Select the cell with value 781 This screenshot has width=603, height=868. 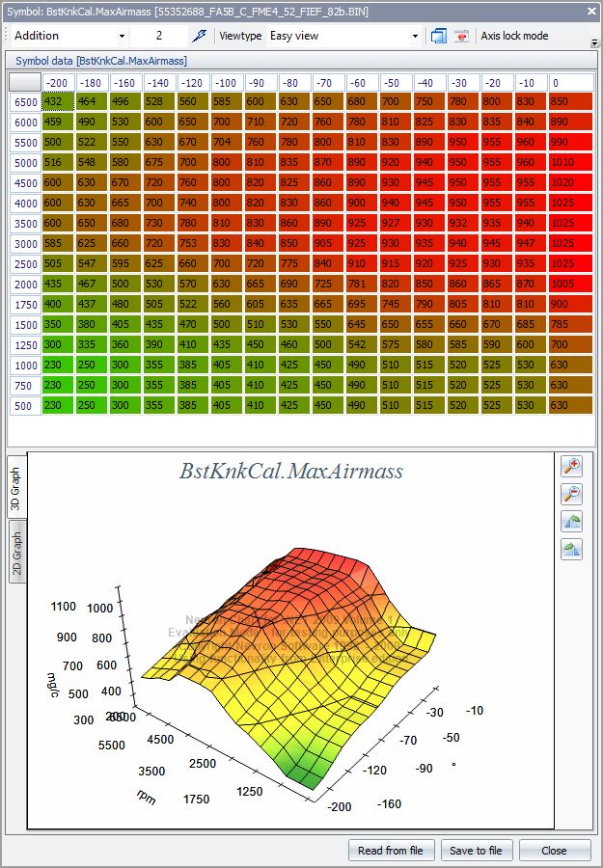363,284
